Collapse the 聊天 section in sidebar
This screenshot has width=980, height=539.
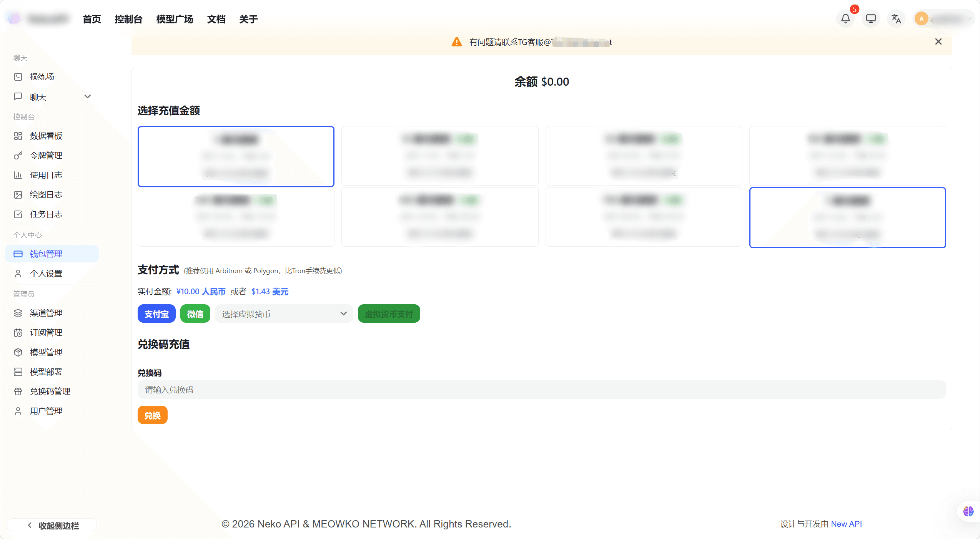[88, 96]
